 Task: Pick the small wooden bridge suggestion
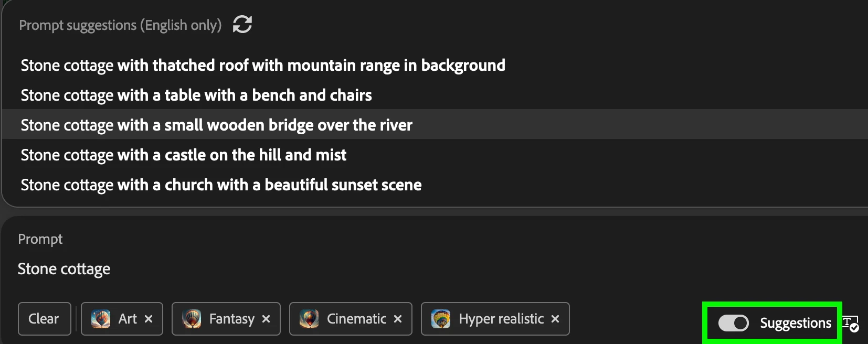click(x=216, y=125)
